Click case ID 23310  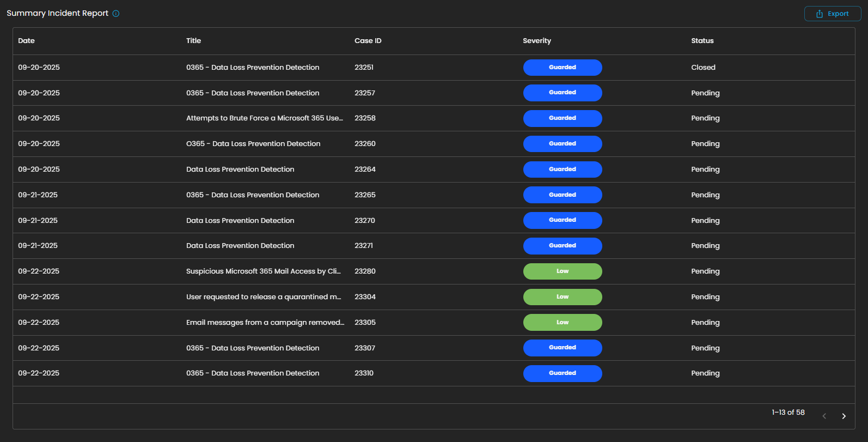[364, 373]
